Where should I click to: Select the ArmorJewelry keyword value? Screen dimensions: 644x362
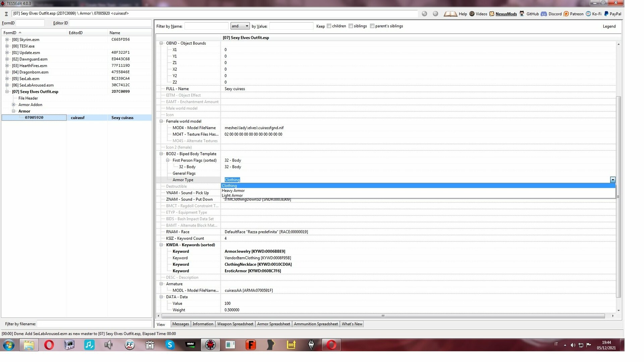255,251
